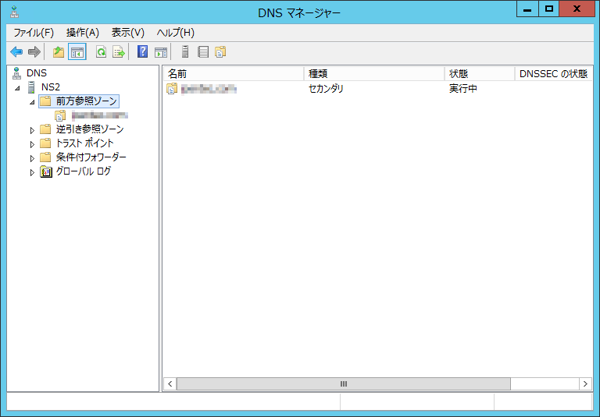The image size is (600, 417).
Task: Toggle the action pane toolbar icon
Action: pyautogui.click(x=161, y=52)
